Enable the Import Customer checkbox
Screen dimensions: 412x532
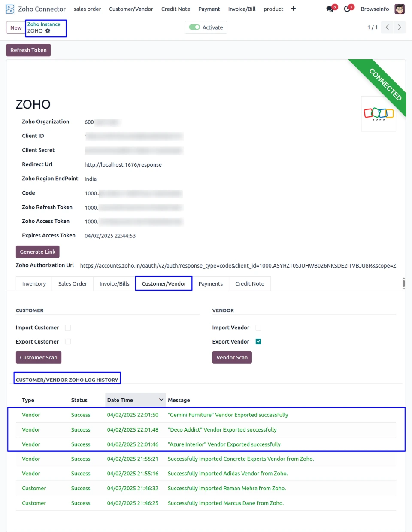(68, 328)
